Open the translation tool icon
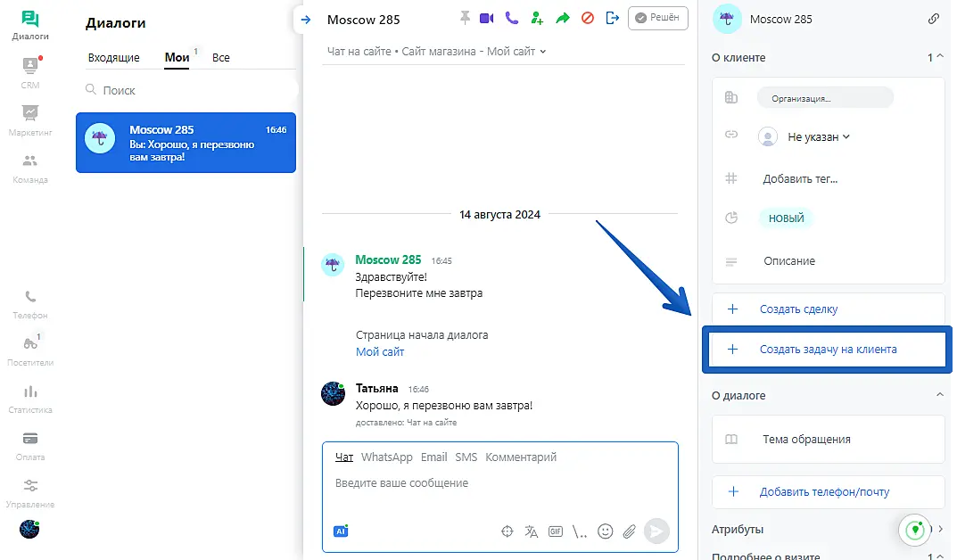 [x=532, y=531]
